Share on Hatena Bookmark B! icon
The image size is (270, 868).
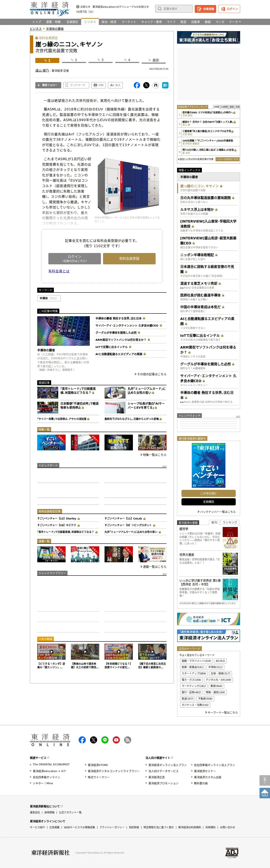click(x=165, y=85)
